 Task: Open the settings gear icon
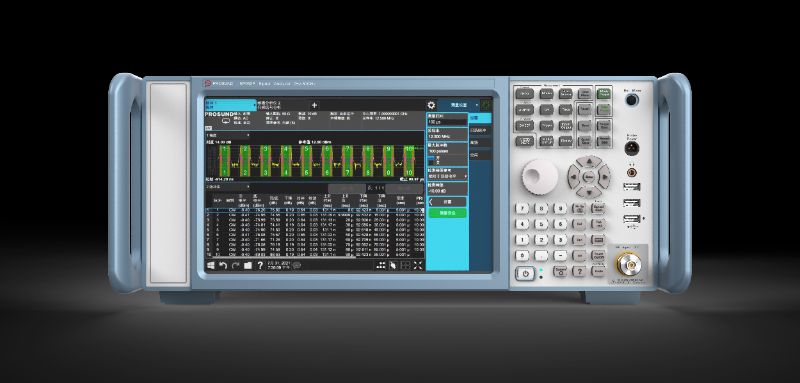(431, 105)
